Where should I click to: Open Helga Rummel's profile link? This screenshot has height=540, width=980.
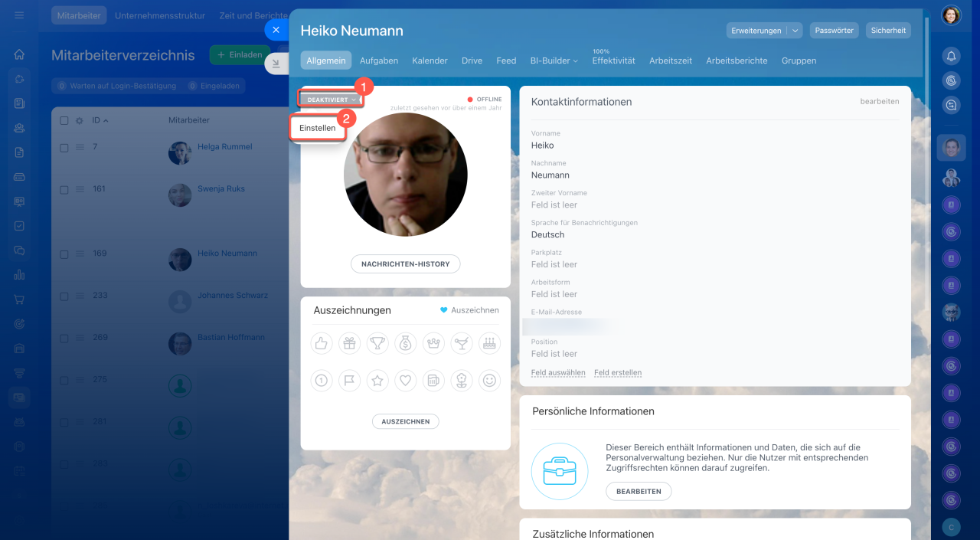tap(224, 147)
